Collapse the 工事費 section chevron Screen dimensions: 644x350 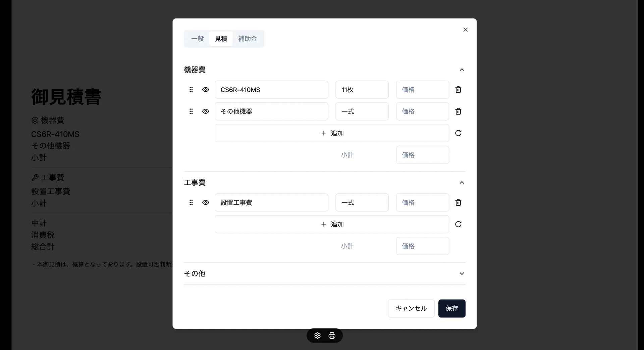462,183
